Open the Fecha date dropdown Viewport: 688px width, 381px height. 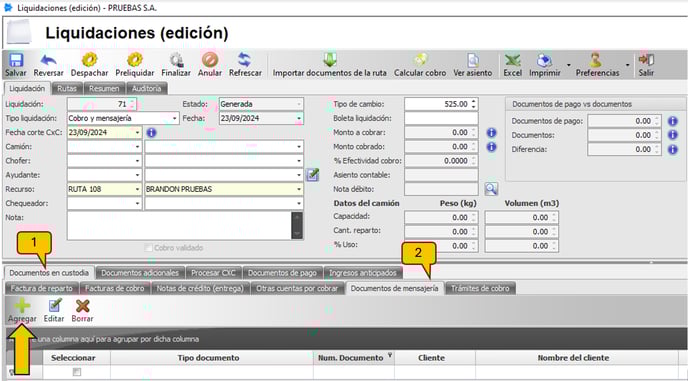[x=299, y=119]
